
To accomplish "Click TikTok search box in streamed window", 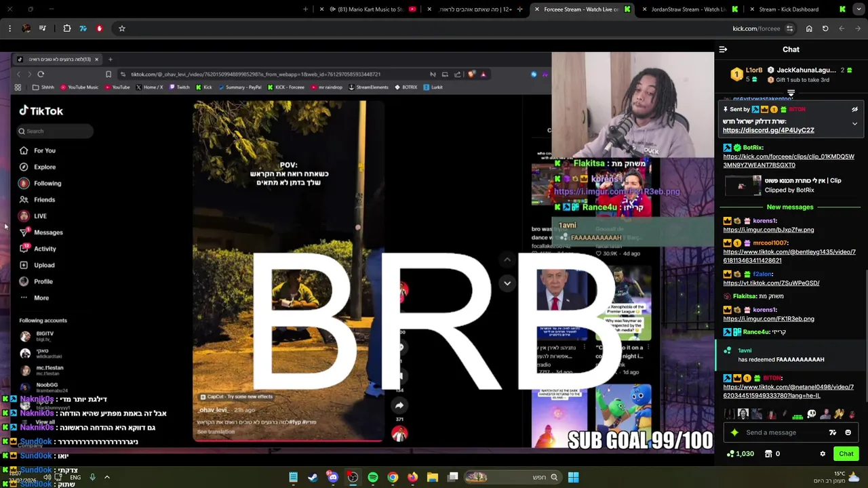I will [56, 131].
